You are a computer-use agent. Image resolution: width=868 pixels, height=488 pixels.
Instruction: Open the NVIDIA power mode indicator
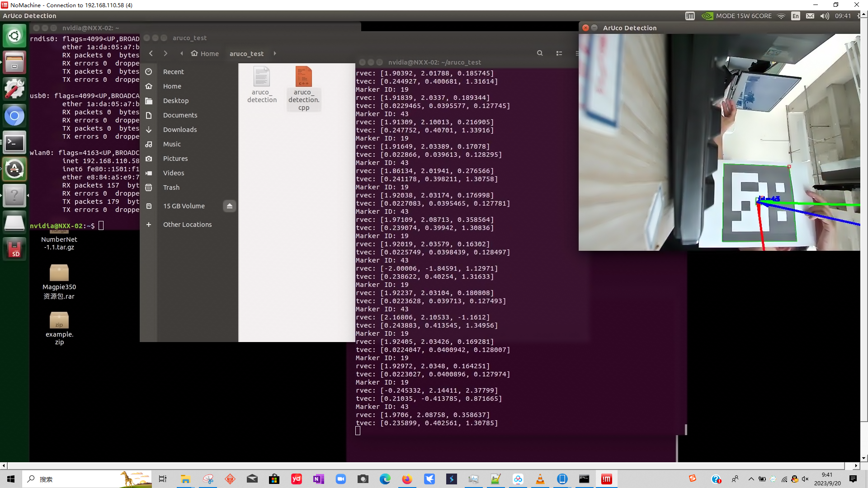[737, 16]
